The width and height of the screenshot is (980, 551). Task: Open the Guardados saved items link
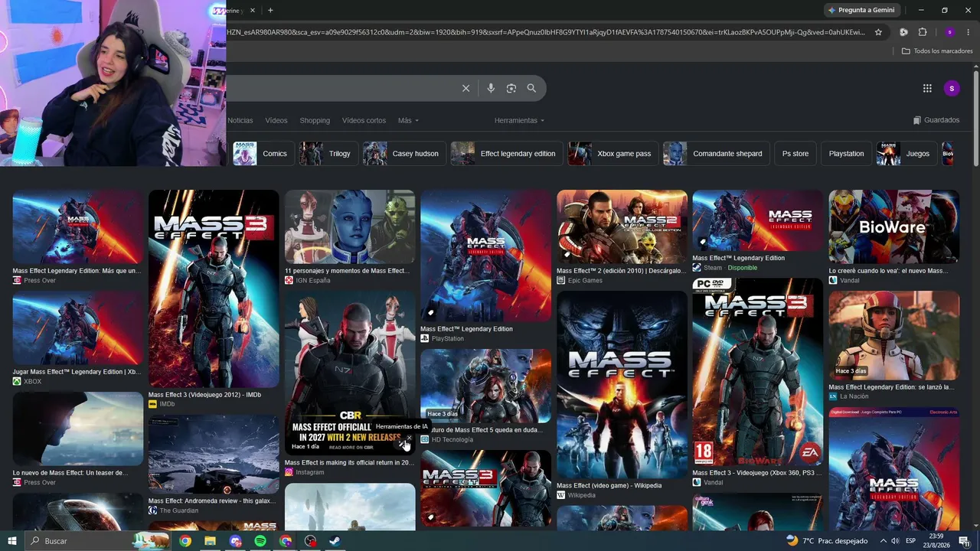point(936,120)
